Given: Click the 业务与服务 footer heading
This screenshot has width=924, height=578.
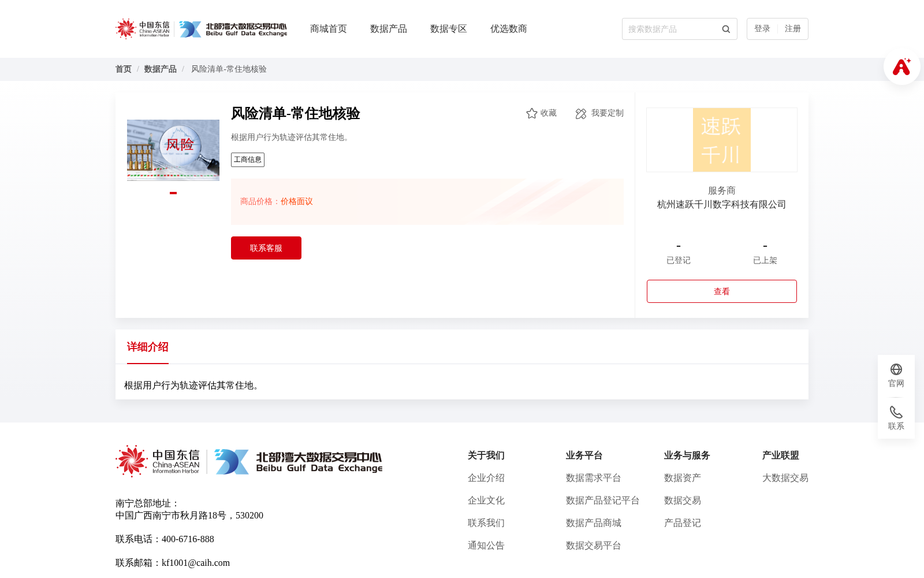Looking at the screenshot, I should 687,455.
